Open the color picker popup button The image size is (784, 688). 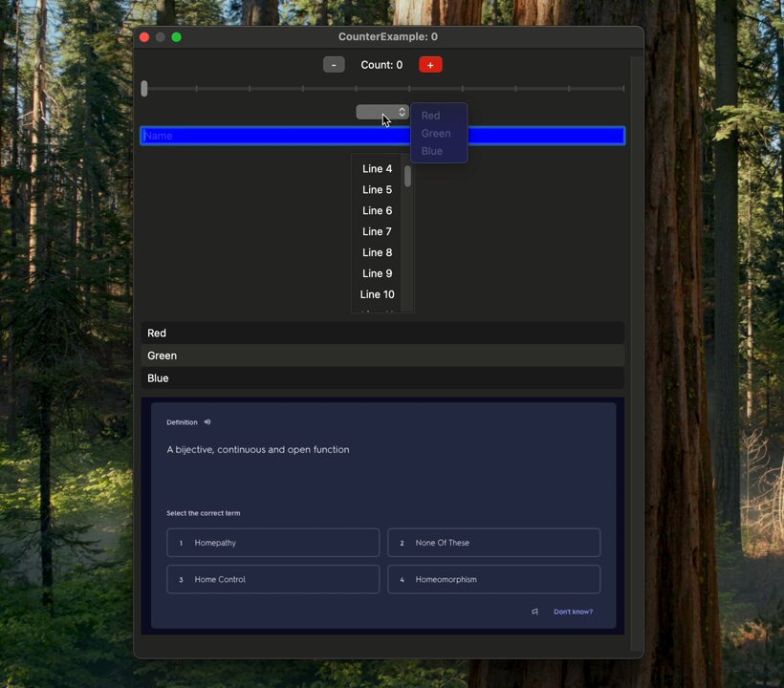coord(382,112)
